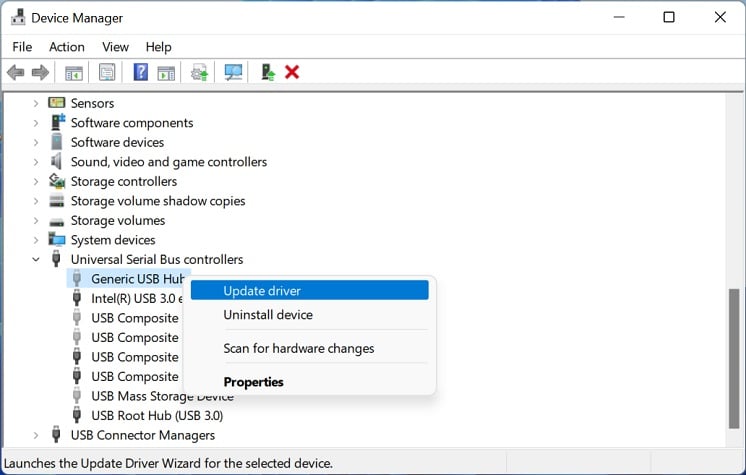The image size is (746, 475).
Task: Click the Enable device green arrow icon
Action: [x=268, y=72]
